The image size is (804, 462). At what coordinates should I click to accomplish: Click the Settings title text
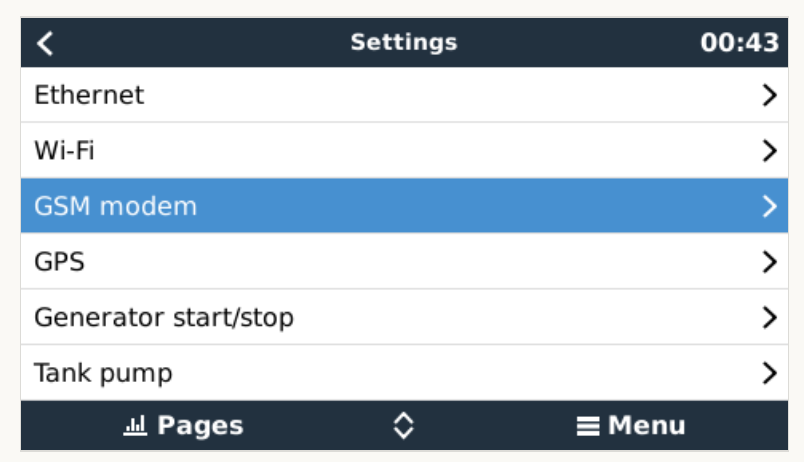tap(404, 43)
